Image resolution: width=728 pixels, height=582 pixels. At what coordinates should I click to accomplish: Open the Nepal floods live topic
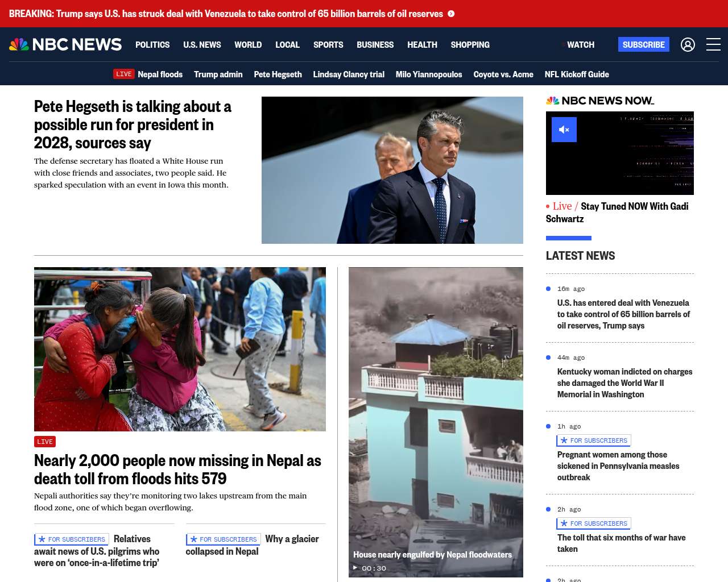(x=160, y=74)
